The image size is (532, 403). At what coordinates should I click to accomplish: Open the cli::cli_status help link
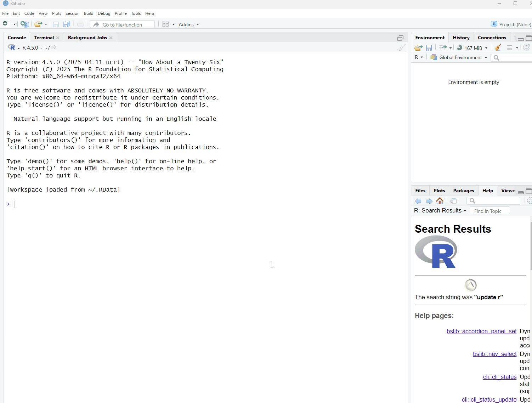(499, 377)
